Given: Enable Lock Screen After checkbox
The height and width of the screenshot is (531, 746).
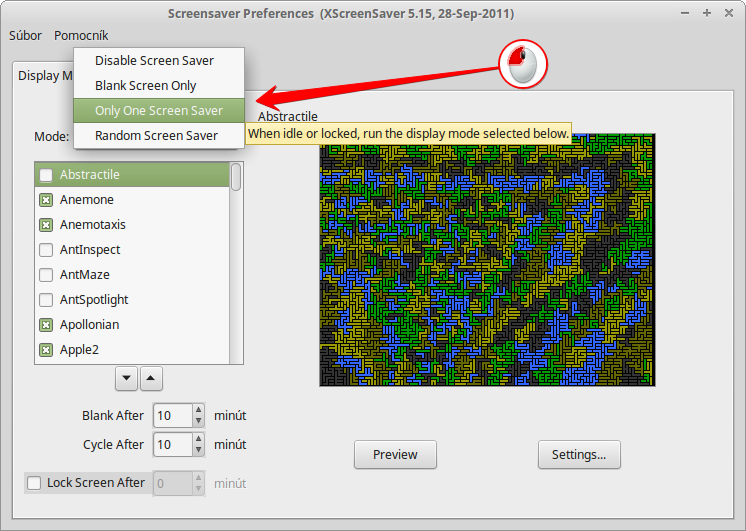Looking at the screenshot, I should point(34,483).
